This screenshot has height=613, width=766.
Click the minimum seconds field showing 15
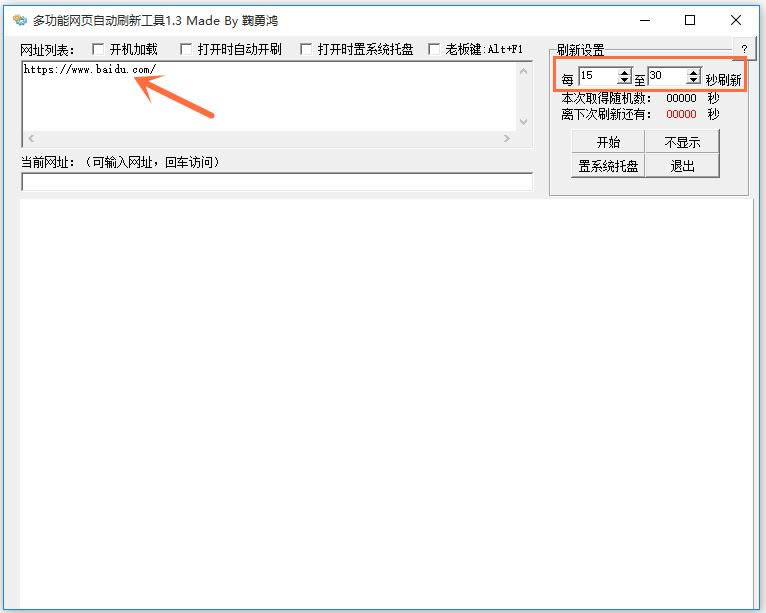[x=598, y=76]
